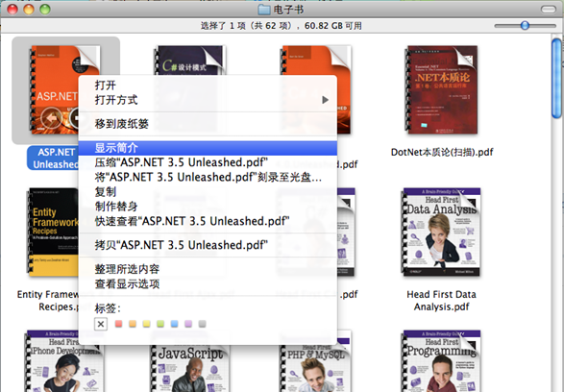Apply the red label color
The width and height of the screenshot is (564, 392).
pos(118,324)
